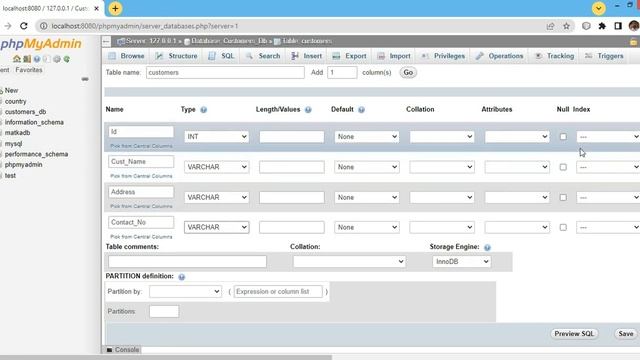Select customers_db database in tree

[x=25, y=112]
